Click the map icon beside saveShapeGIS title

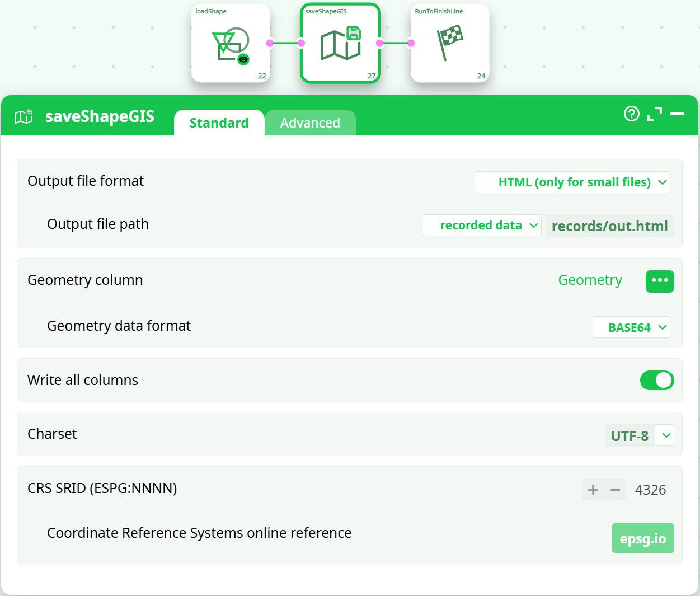24,116
